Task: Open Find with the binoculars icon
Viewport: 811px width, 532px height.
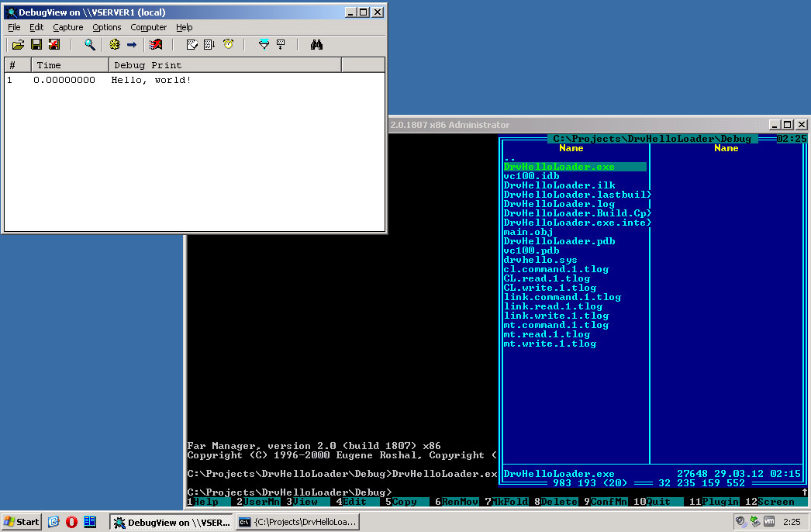Action: point(316,45)
